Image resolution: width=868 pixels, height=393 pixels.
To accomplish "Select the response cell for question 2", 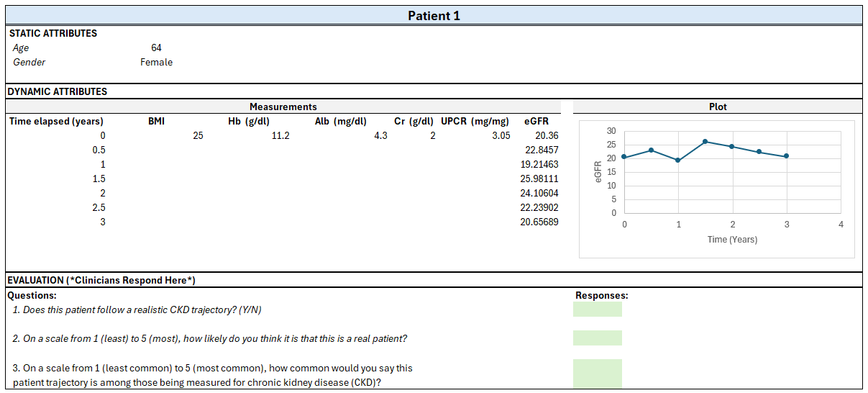I will [x=597, y=338].
